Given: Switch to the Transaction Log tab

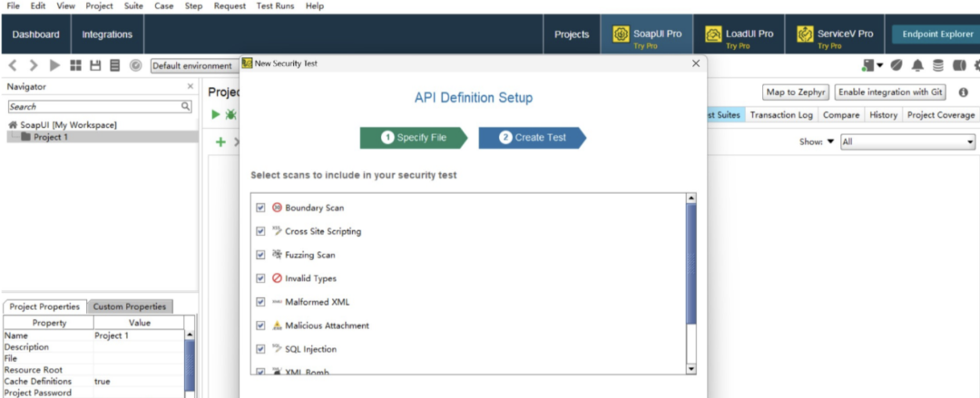Looking at the screenshot, I should click(x=781, y=115).
